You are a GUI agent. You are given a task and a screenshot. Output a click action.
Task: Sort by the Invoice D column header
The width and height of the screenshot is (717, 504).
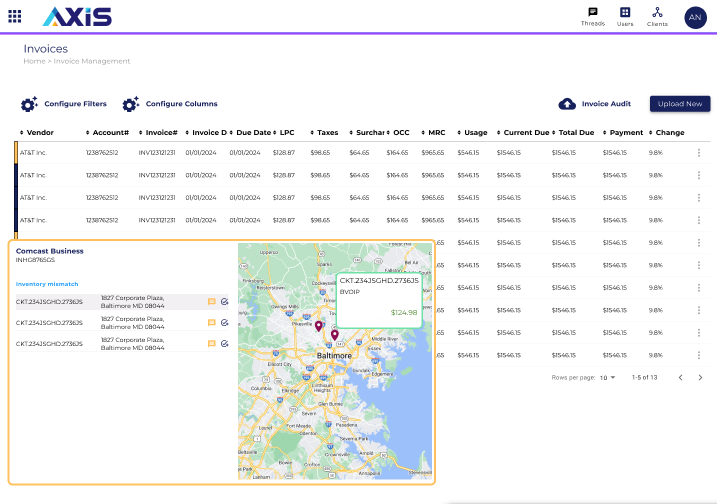[x=206, y=133]
